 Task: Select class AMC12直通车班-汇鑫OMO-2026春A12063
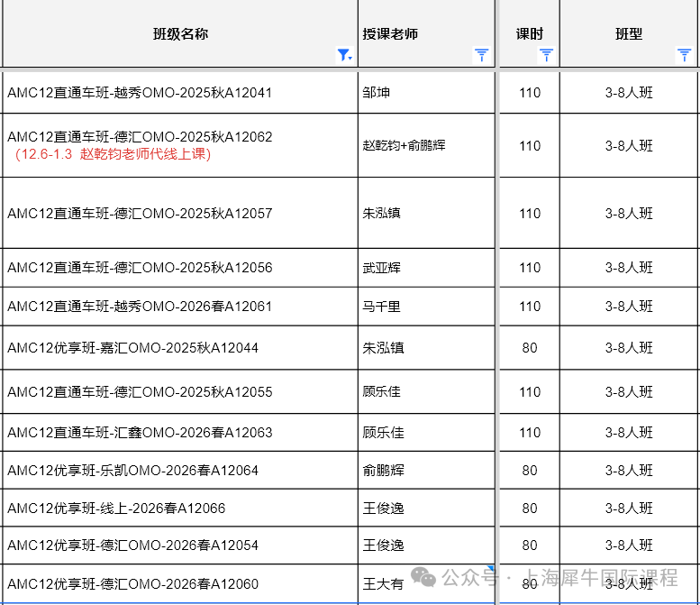click(x=140, y=433)
